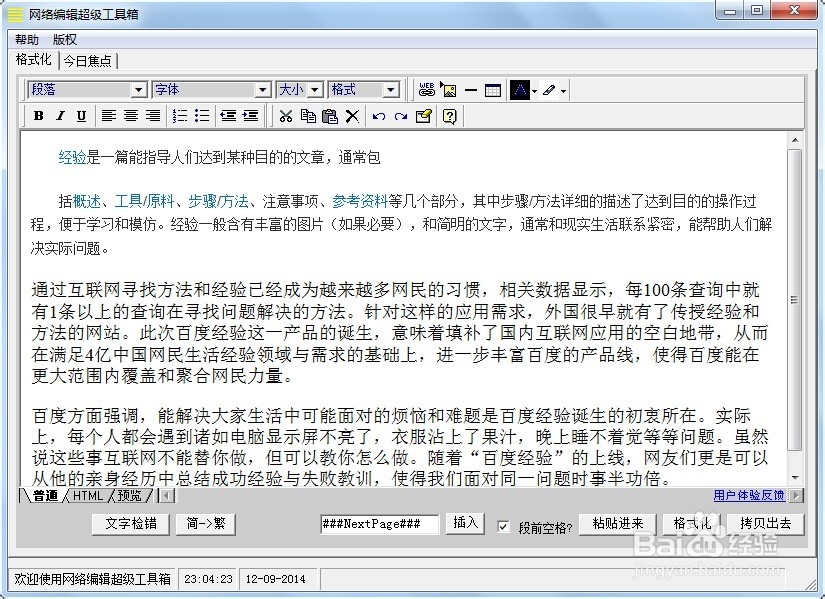Click the 23:04:23 time in status bar

click(208, 579)
